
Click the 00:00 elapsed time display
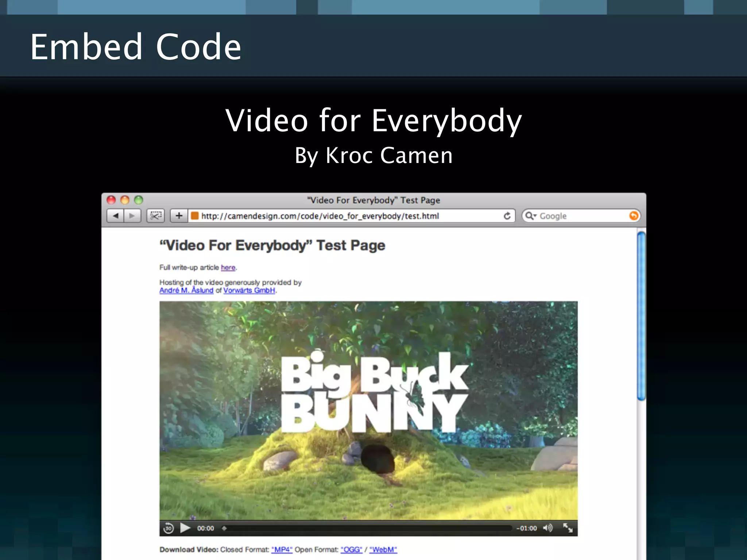(x=205, y=528)
